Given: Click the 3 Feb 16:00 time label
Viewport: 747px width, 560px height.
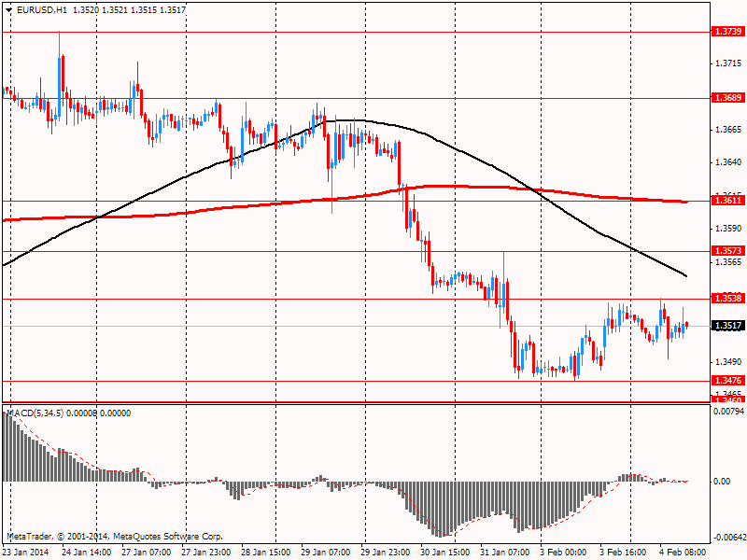Looking at the screenshot, I should (624, 553).
